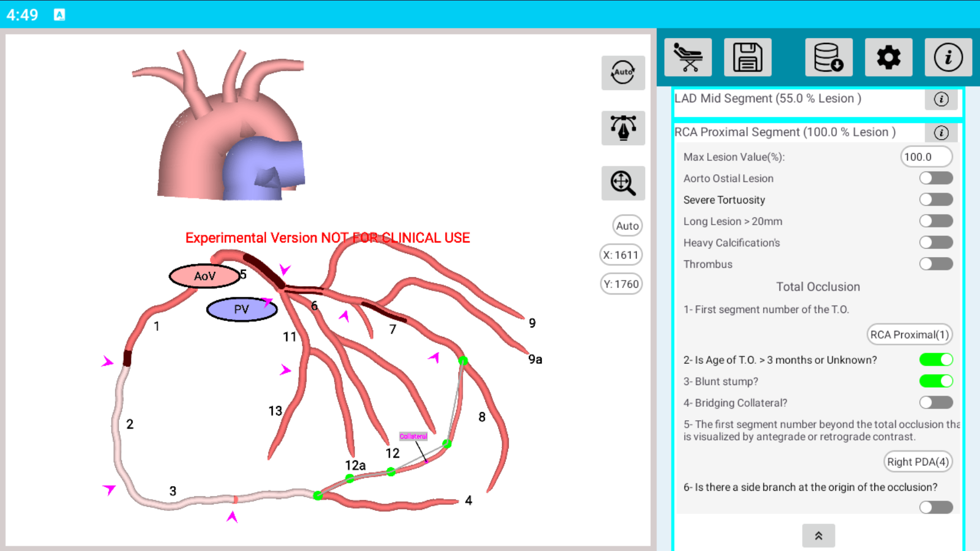Select the pen curve edit tool
980x551 pixels.
(623, 128)
